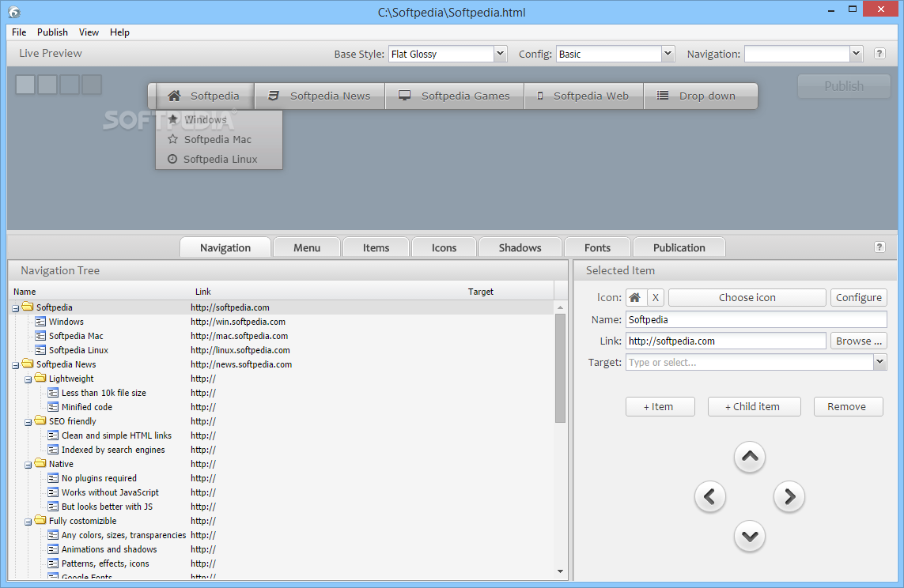Open the Target dropdown arrow
The width and height of the screenshot is (904, 588).
coord(879,362)
